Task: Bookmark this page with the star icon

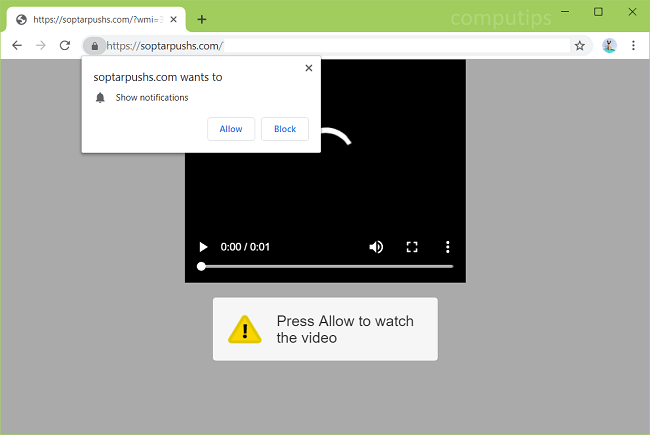Action: click(579, 45)
